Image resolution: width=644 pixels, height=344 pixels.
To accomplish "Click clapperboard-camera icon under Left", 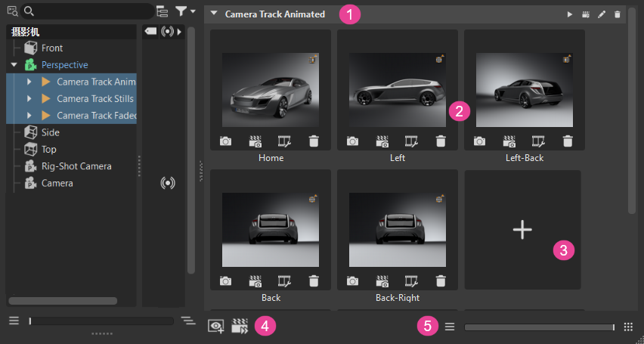I will (x=382, y=141).
